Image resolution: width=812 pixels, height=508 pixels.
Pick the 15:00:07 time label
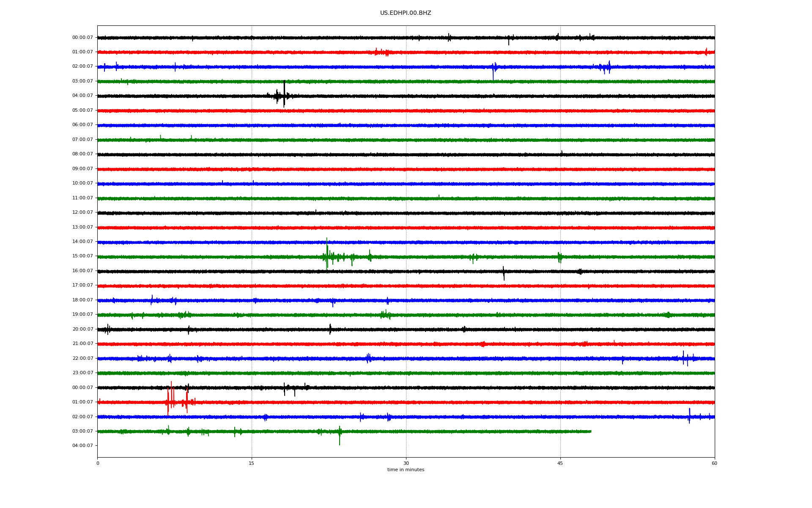pyautogui.click(x=82, y=256)
